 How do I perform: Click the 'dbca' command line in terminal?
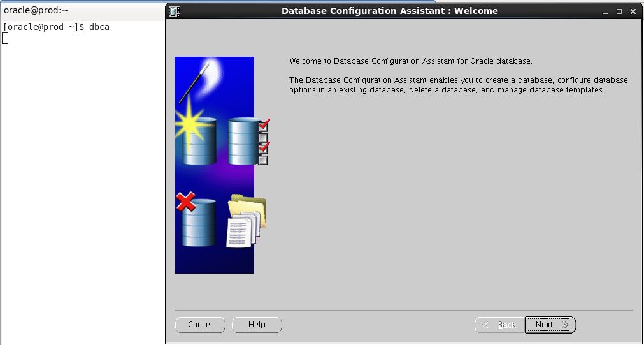56,27
